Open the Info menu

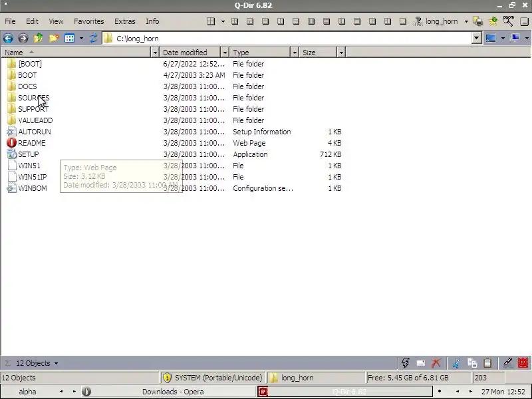tap(152, 21)
